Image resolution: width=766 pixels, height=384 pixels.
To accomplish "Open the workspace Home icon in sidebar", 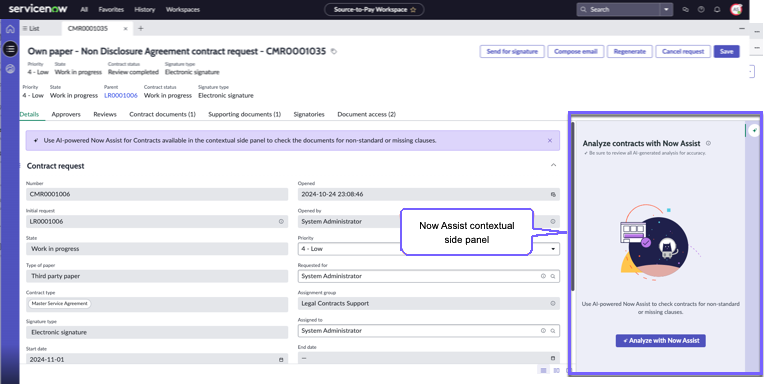I will click(x=10, y=29).
